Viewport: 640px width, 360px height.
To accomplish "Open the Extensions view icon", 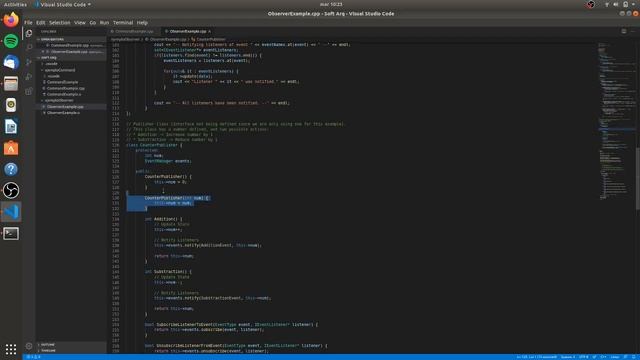I will (x=29, y=91).
